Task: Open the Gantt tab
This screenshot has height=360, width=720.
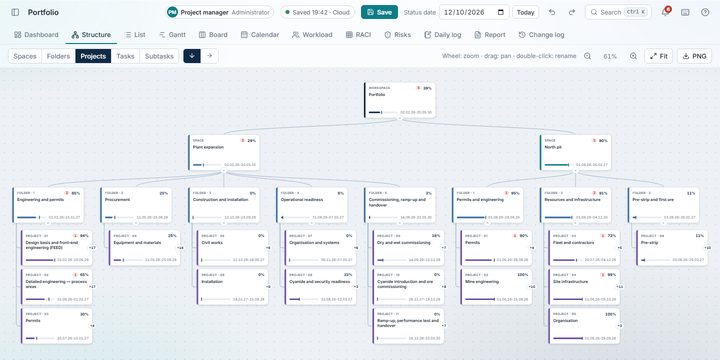Action: [x=172, y=35]
